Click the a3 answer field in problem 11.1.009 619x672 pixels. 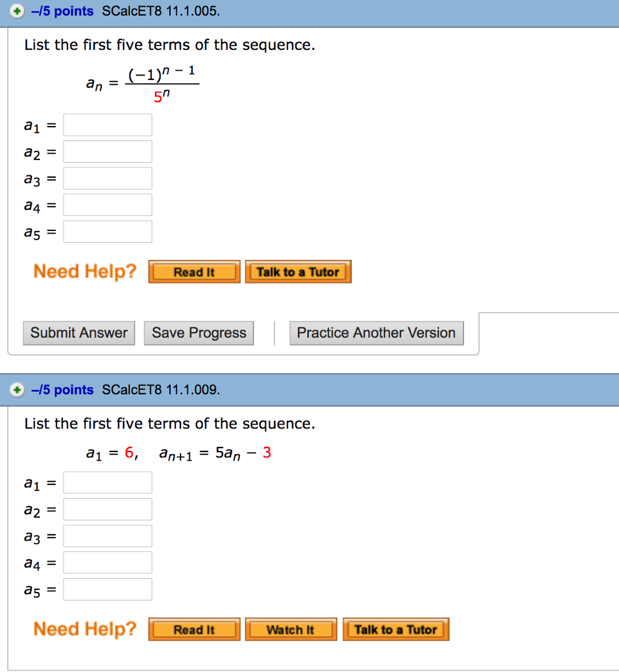[107, 535]
